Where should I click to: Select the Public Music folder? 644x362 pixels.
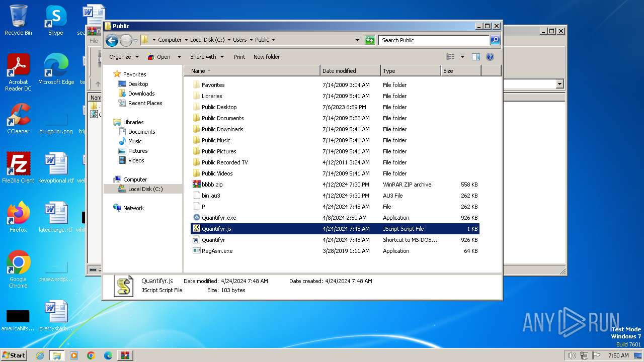click(x=335, y=140)
